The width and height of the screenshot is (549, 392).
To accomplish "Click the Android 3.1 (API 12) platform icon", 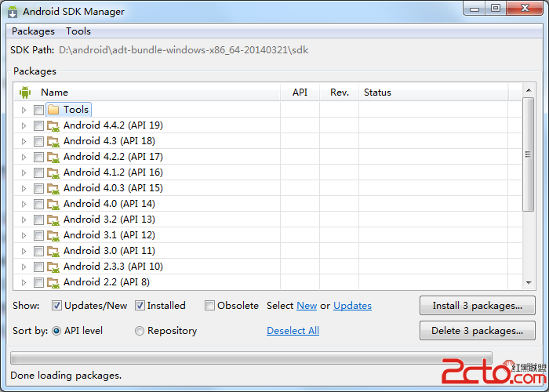I will pyautogui.click(x=53, y=235).
